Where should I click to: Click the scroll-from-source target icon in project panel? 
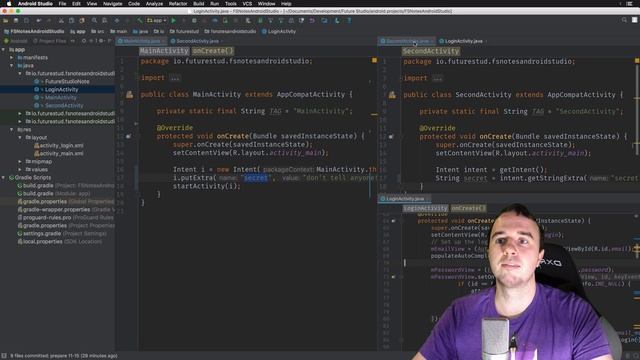click(84, 41)
